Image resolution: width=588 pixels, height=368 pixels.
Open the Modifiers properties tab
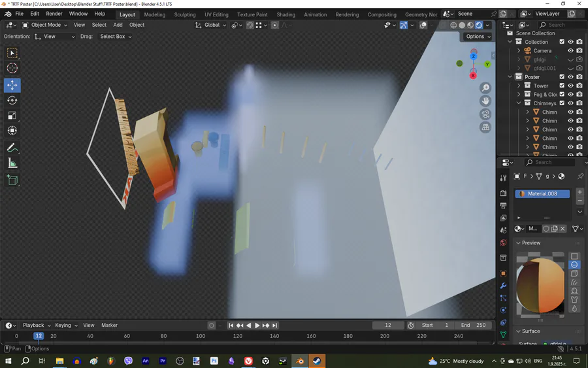(x=503, y=286)
